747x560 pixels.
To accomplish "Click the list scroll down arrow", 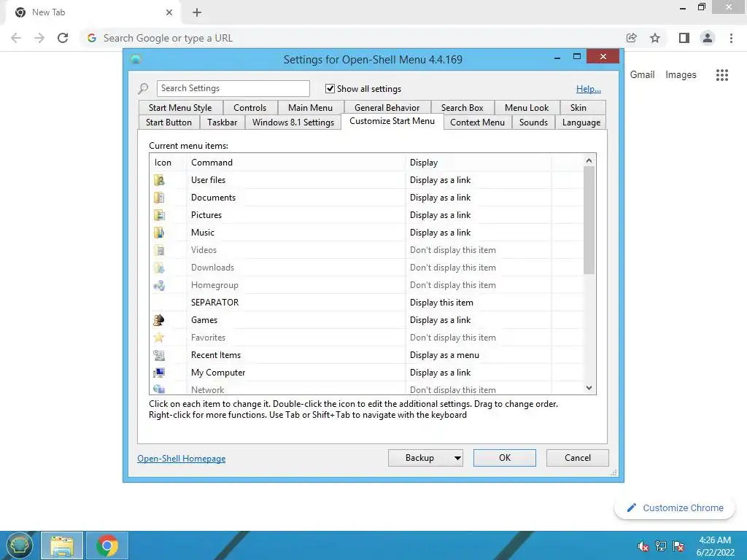I will tap(589, 388).
